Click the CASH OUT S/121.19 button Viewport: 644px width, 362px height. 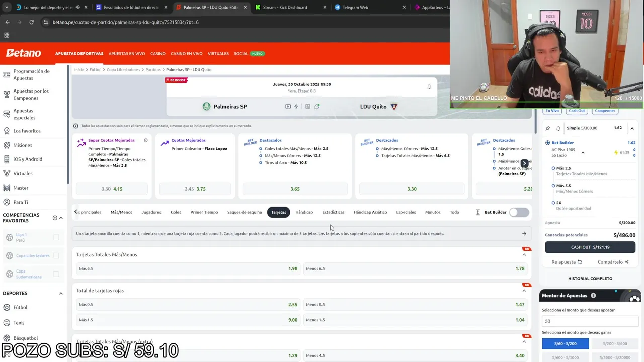(x=590, y=247)
